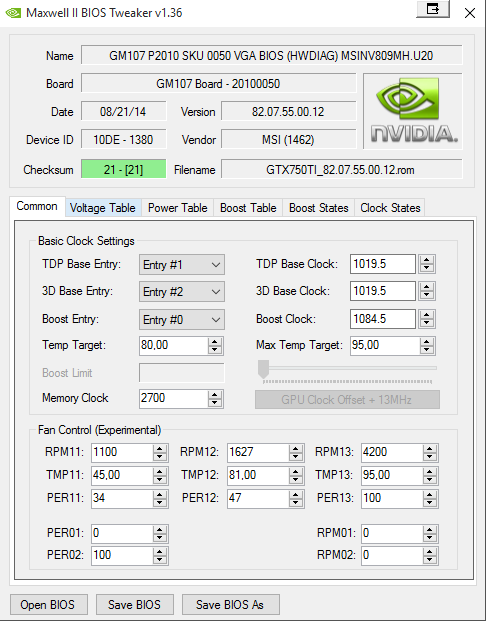Click the RPM02 value field

click(x=392, y=555)
